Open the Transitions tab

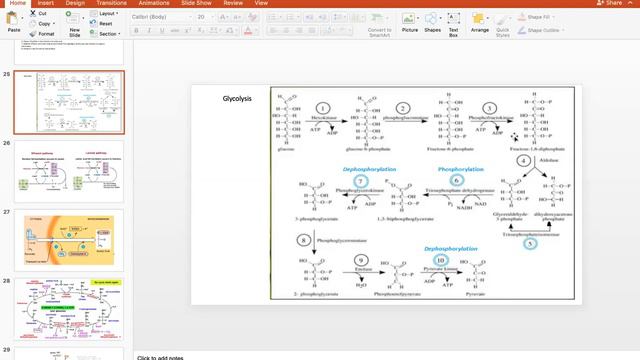[111, 3]
